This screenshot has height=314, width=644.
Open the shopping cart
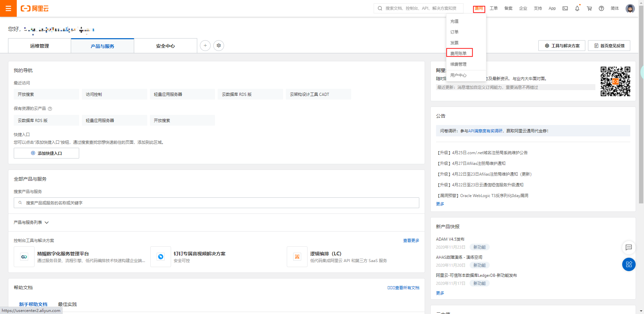tap(589, 8)
